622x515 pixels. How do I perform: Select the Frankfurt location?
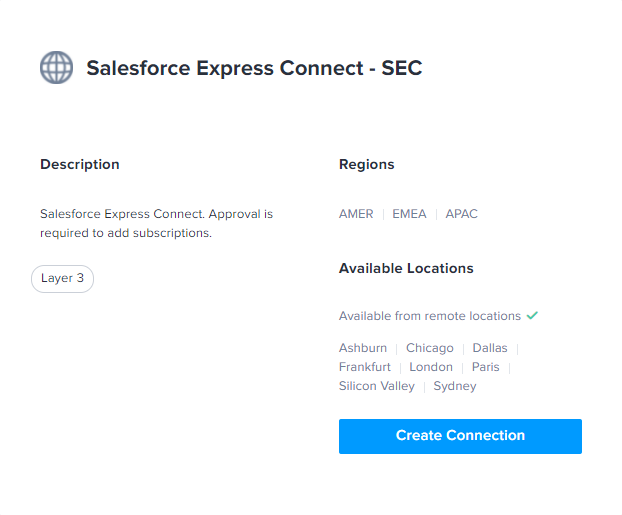click(x=365, y=367)
